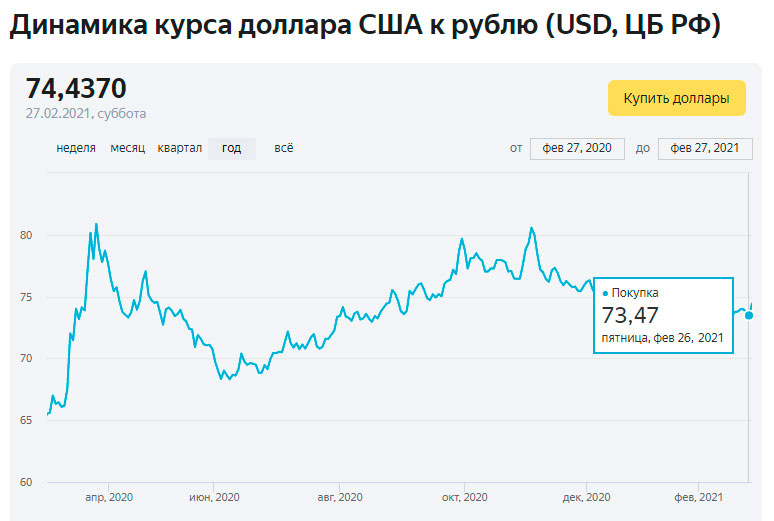Viewport: 774px width, 521px height.
Task: Open the до date field фев 27, 2021
Action: coord(704,148)
